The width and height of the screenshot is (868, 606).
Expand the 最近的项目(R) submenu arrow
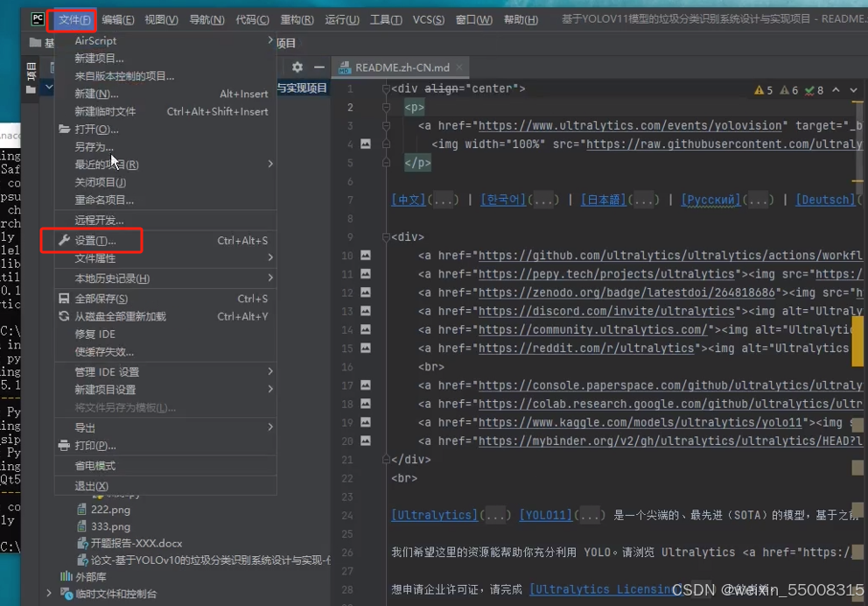(270, 164)
